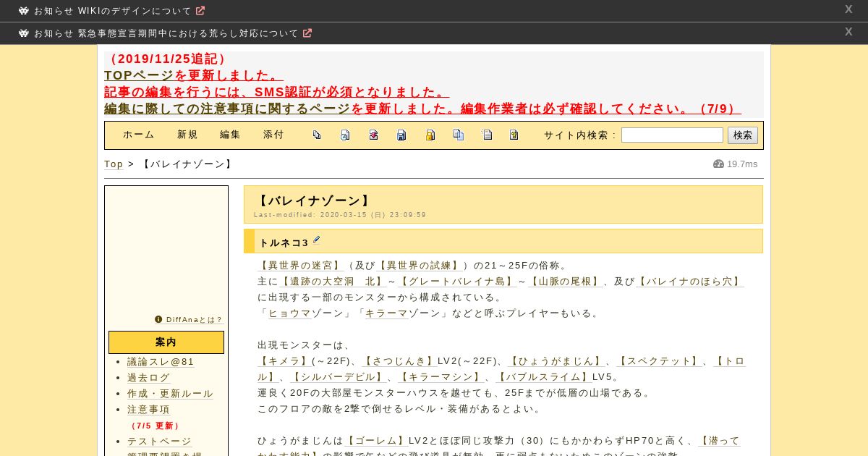Open the 【シルバーデビル】 monster link
868x456 pixels.
(339, 377)
